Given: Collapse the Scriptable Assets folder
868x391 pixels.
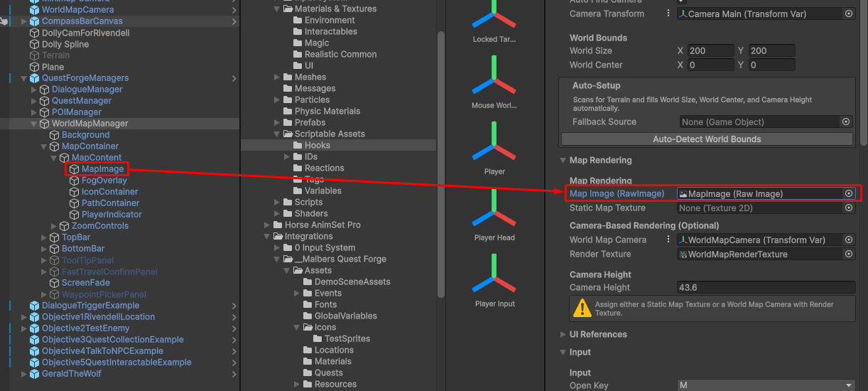Looking at the screenshot, I should click(278, 134).
